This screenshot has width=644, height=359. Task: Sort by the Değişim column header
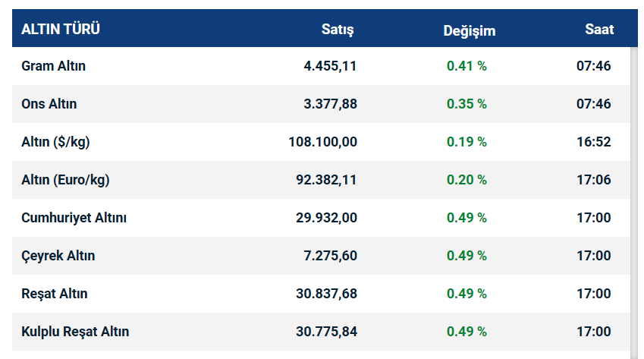click(x=469, y=30)
